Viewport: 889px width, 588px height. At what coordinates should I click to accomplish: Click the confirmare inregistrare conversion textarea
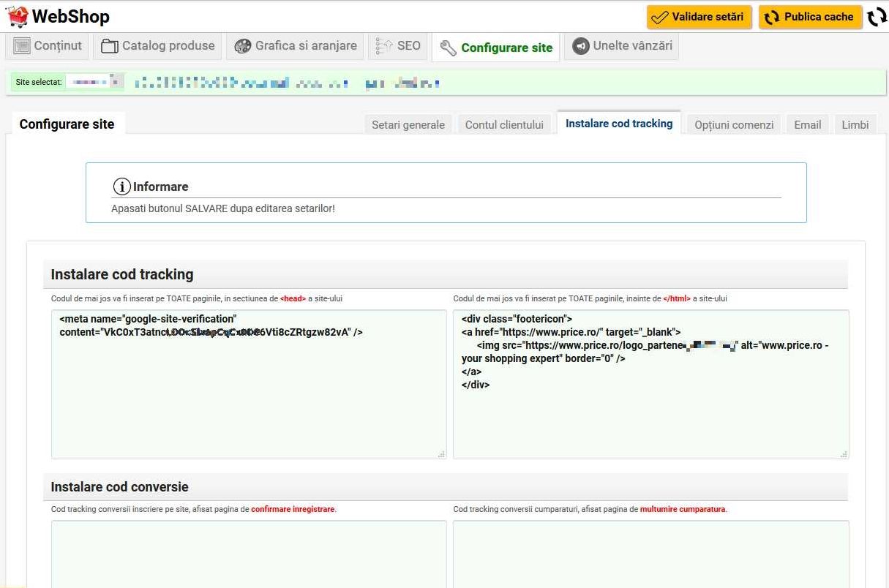click(249, 554)
